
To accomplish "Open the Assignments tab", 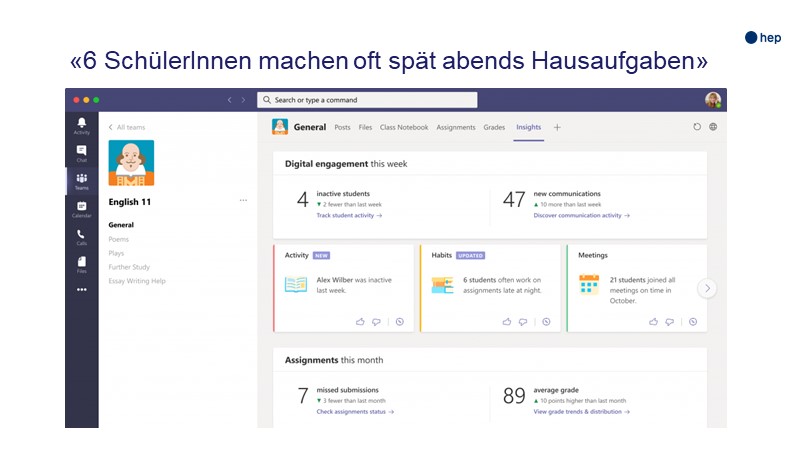I will pos(456,128).
